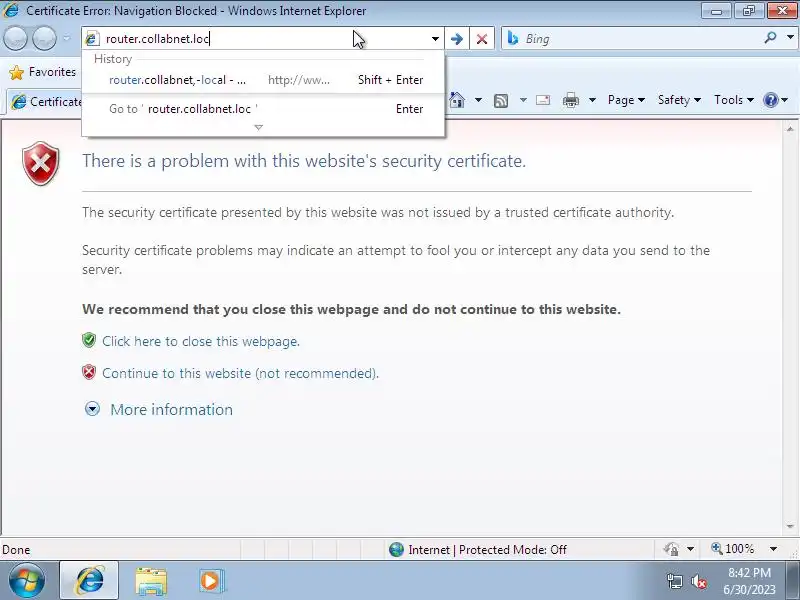The image size is (800, 600).
Task: Click the Read Mail icon
Action: [x=543, y=100]
